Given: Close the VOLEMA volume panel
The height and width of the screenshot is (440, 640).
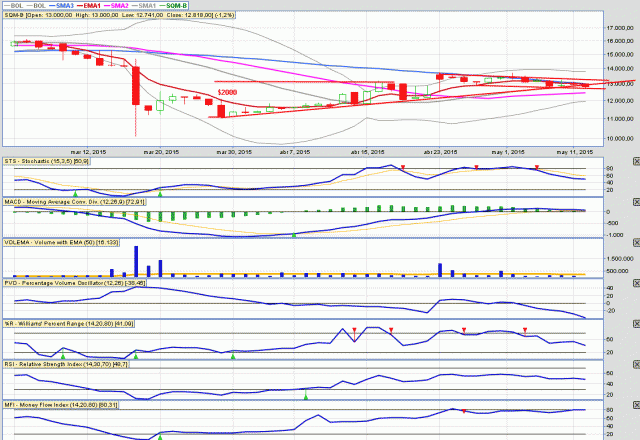Looking at the screenshot, I should coord(636,242).
